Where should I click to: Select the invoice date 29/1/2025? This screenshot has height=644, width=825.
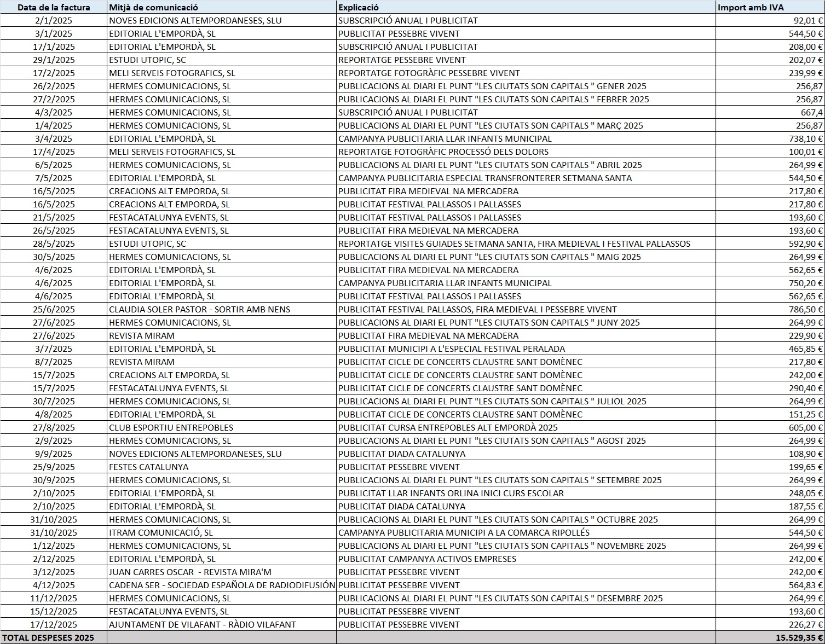[x=54, y=60]
